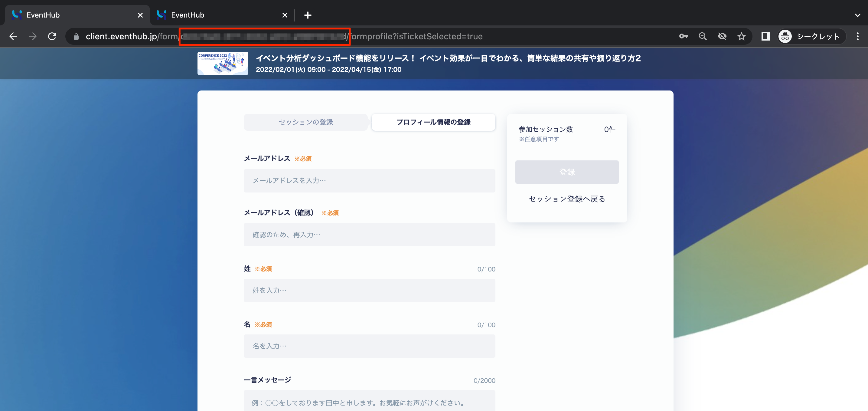Click the event title in the header banner
The width and height of the screenshot is (868, 411).
pos(448,58)
